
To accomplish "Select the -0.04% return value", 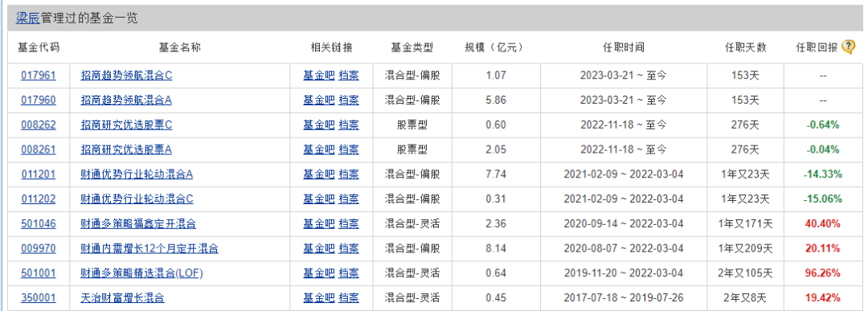I will point(823,149).
